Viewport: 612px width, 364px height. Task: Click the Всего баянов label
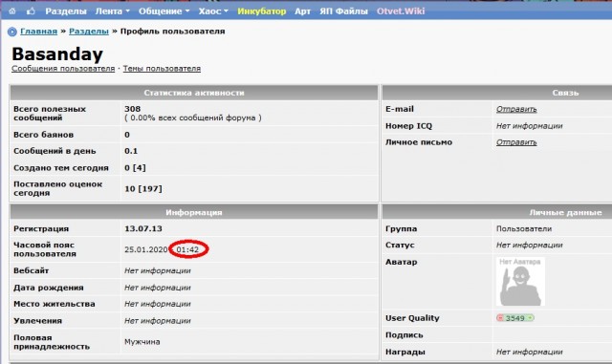coord(43,135)
